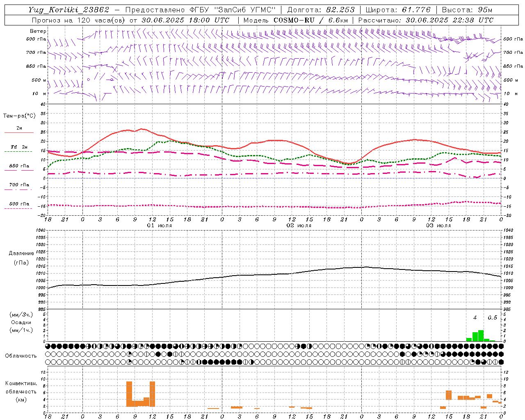Click the 03 июля date label

click(438, 226)
